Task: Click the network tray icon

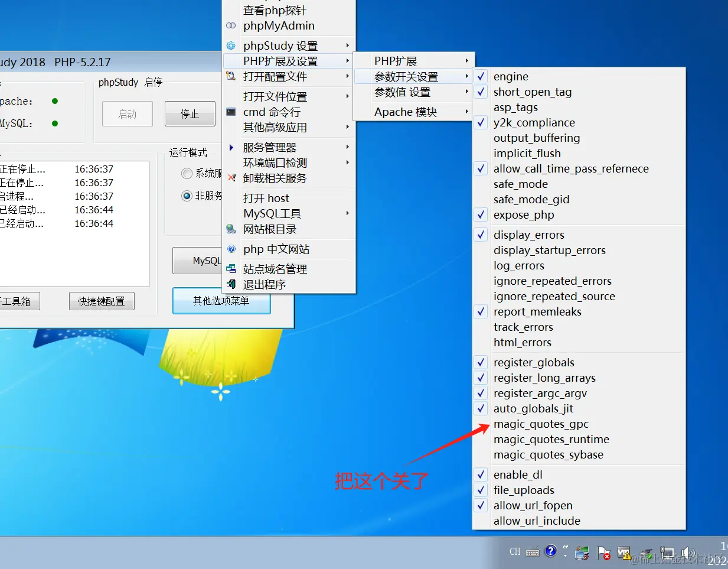Action: 667,553
